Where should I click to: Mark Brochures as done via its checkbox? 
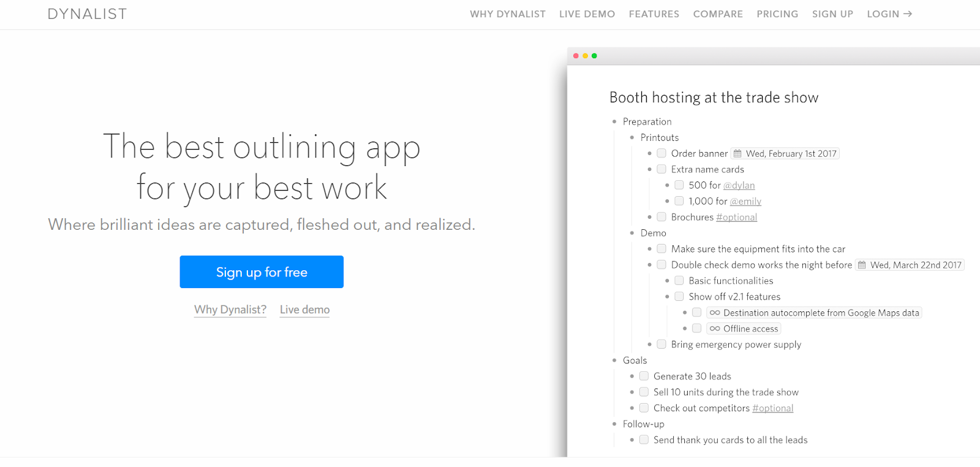click(x=661, y=217)
